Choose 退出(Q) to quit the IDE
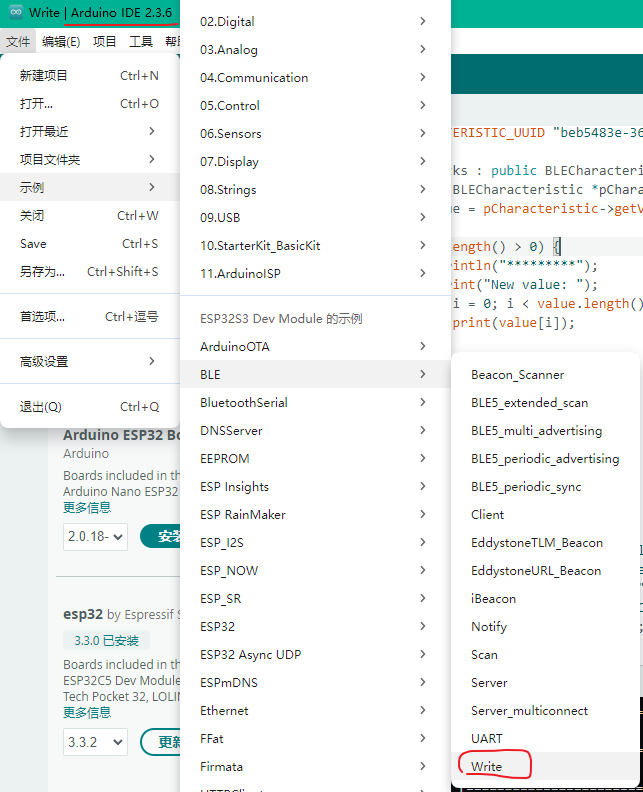This screenshot has height=792, width=643. [x=90, y=407]
